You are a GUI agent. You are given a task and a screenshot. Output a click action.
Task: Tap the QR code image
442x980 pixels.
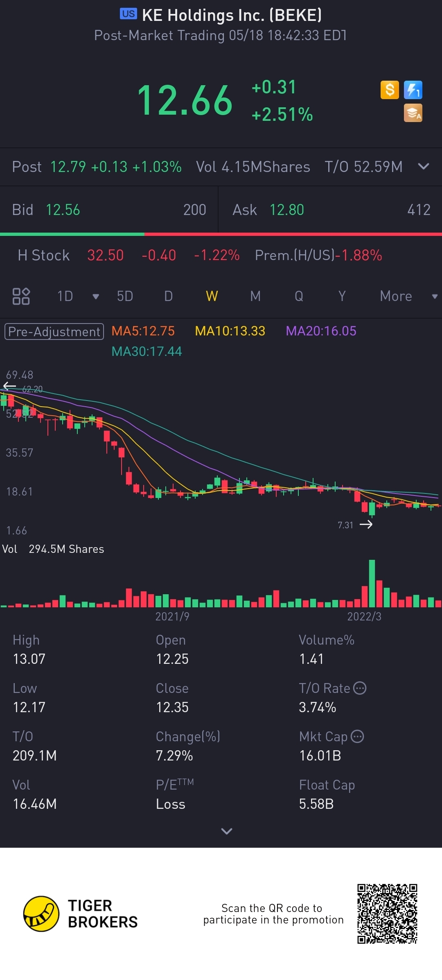pos(387,914)
